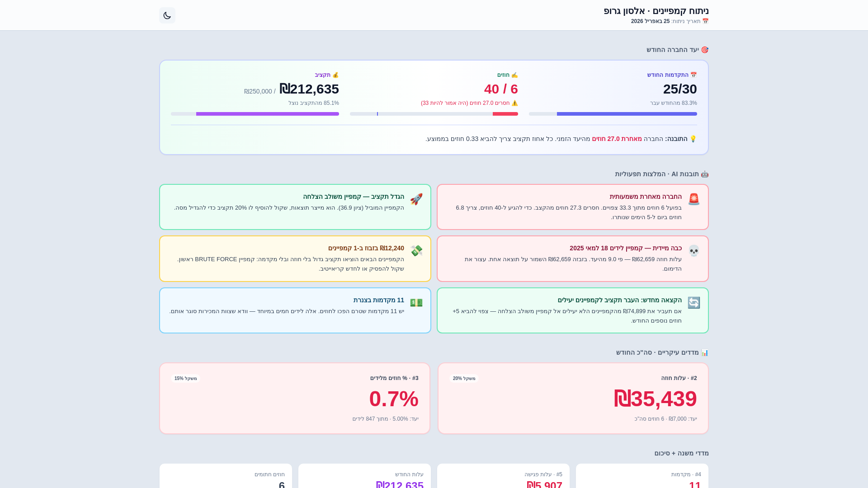This screenshot has height=488, width=868.
Task: Click the money bag icon next to תקציב
Action: (x=335, y=75)
